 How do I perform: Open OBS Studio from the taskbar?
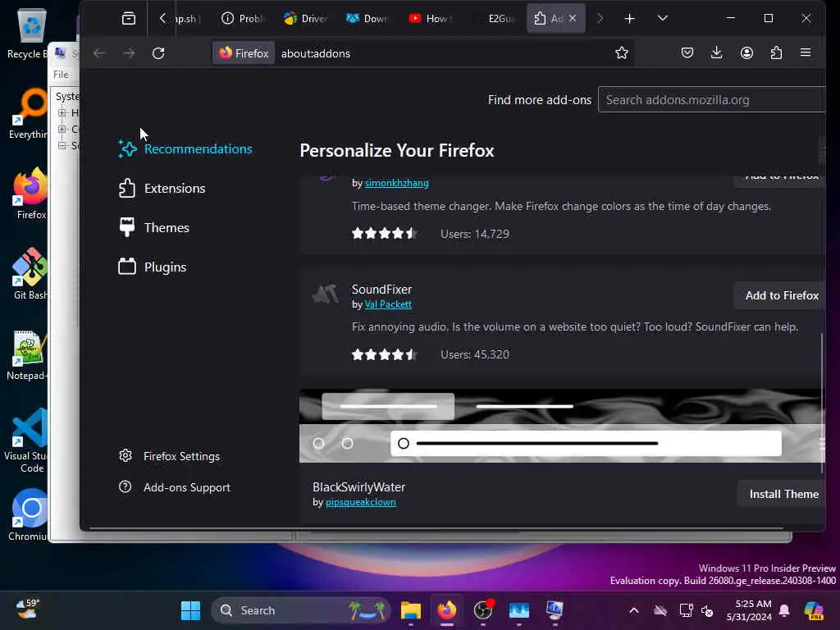click(482, 610)
